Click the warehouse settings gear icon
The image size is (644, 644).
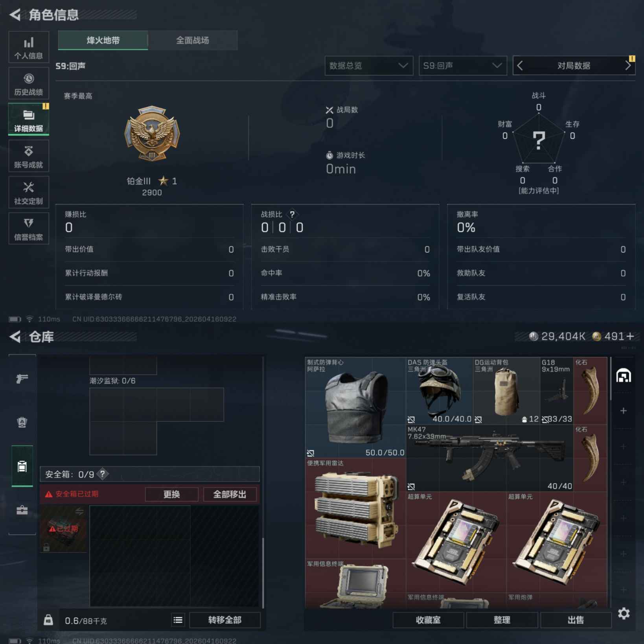pos(624,613)
